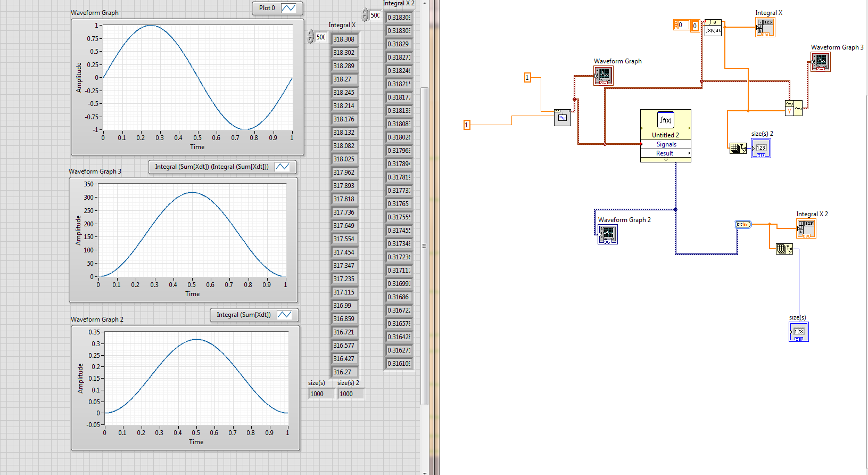
Task: Select the Integral X indicator terminal
Action: point(765,27)
